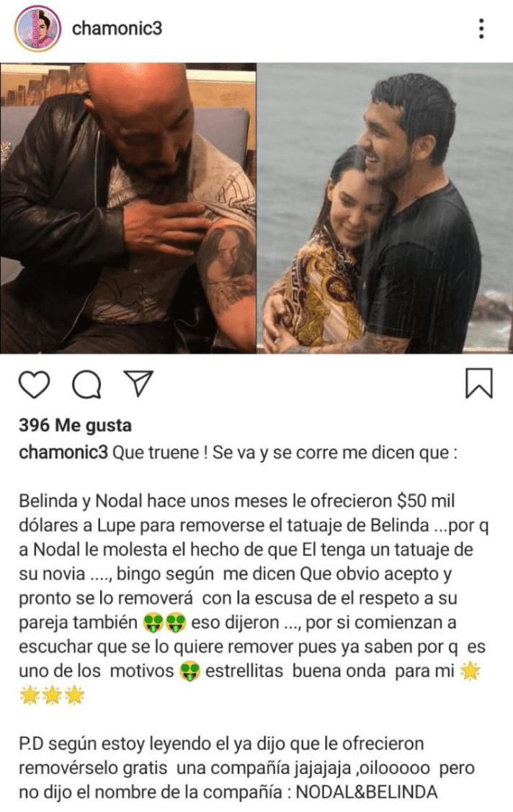Share post via paper plane icon
Image resolution: width=513 pixels, height=812 pixels.
tap(139, 383)
